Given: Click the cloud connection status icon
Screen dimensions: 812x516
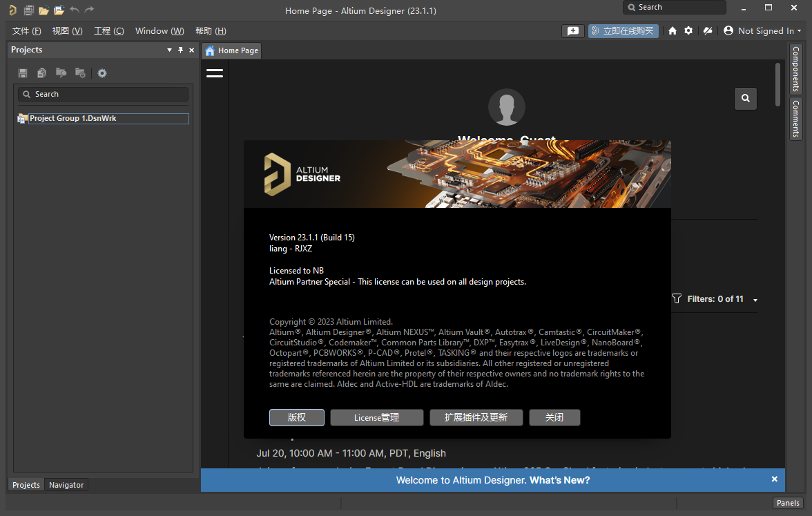Looking at the screenshot, I should pos(707,31).
